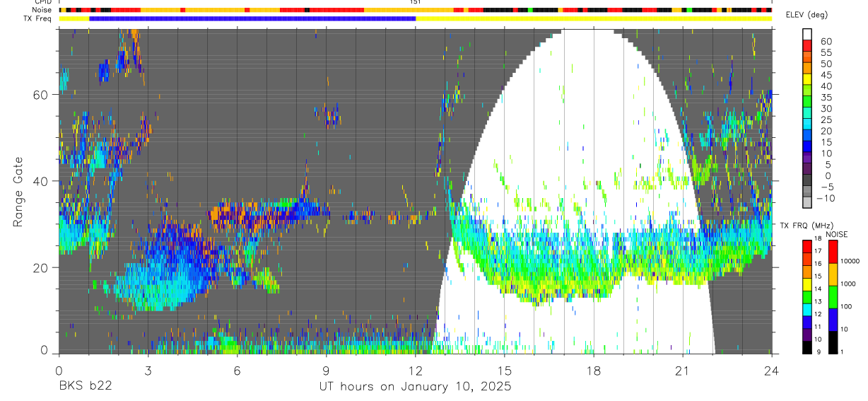Click x-axis tick label '15'
Image resolution: width=868 pixels, height=401 pixels.
pos(505,370)
